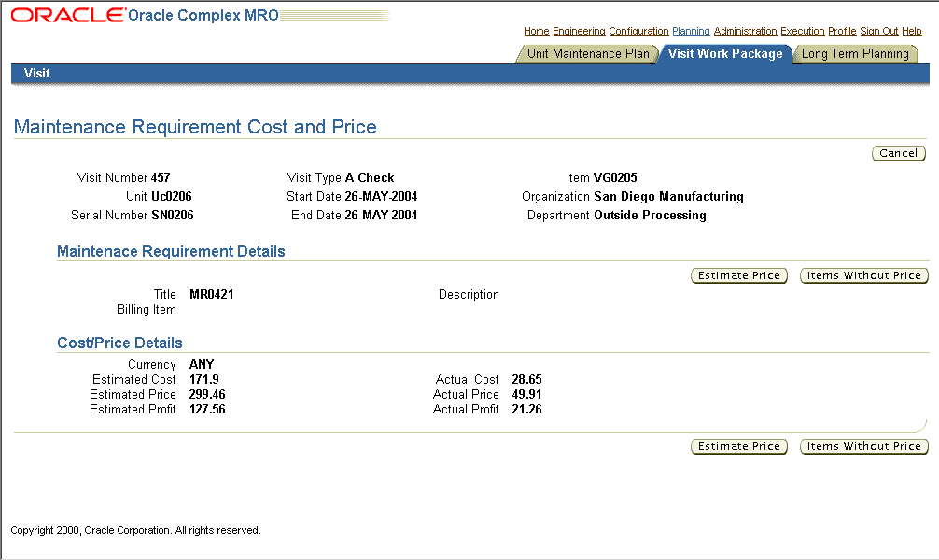Click the upper Items Without Price button
The image size is (939, 560).
click(864, 275)
